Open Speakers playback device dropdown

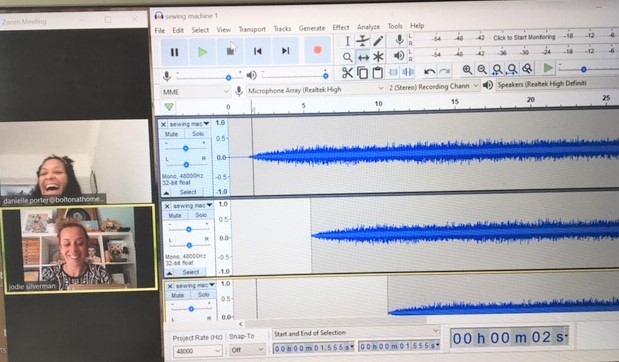click(557, 84)
